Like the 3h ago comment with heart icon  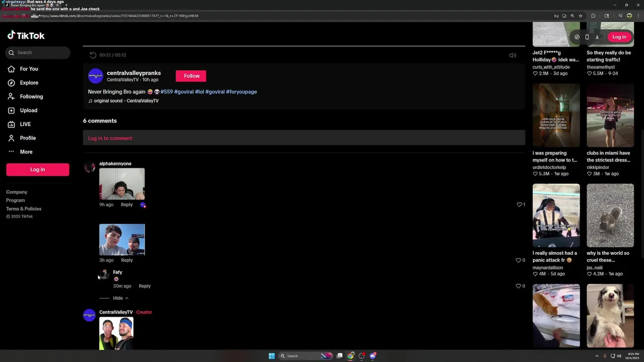(x=518, y=260)
